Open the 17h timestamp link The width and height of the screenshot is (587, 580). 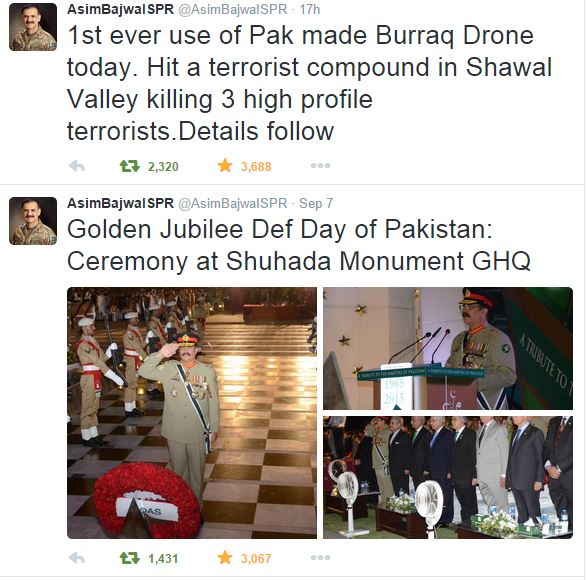coord(310,9)
